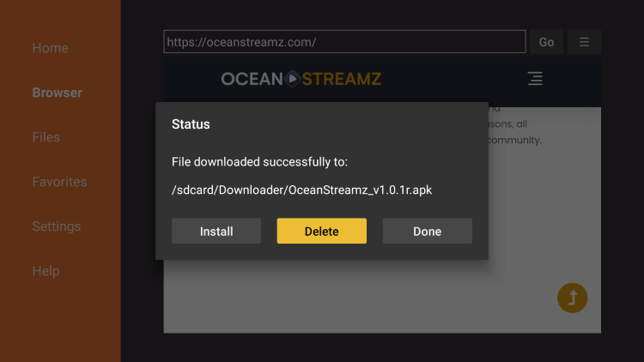Select the Browser sidebar item
The height and width of the screenshot is (362, 644).
(x=57, y=93)
